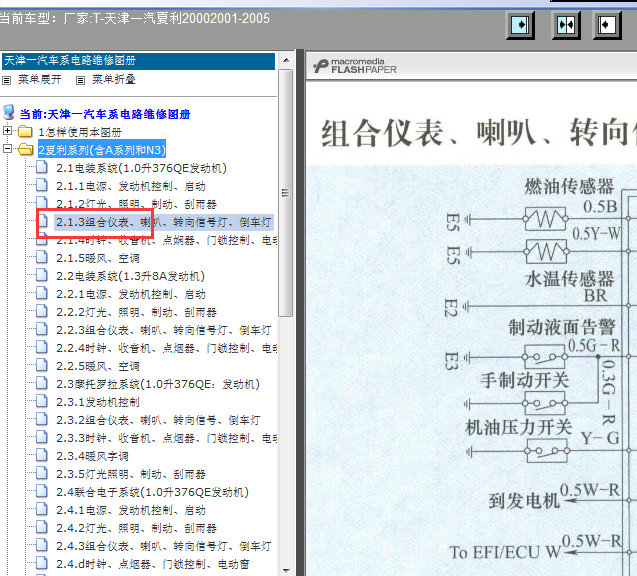637x576 pixels.
Task: Click page icon for 2.4联合电子系统
Action: point(42,491)
